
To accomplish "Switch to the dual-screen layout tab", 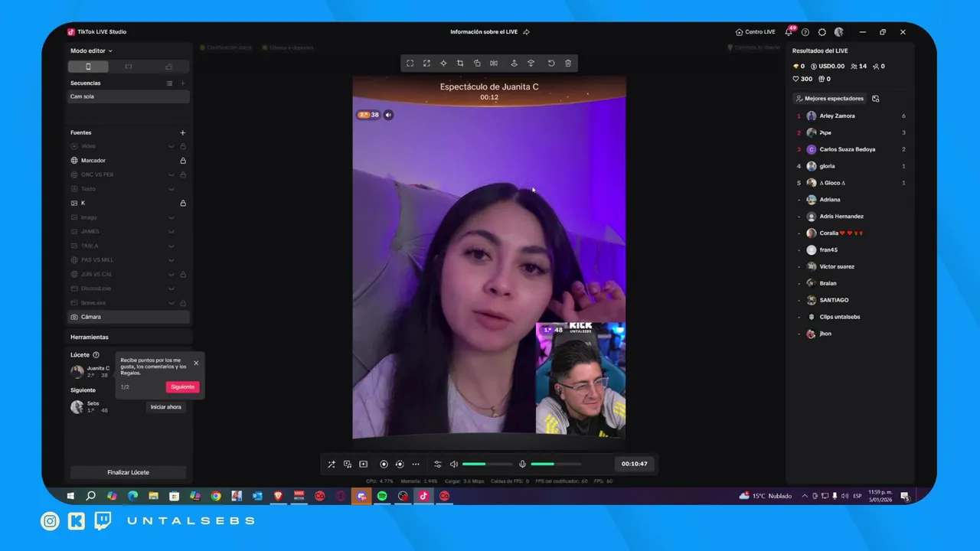I will [x=168, y=67].
